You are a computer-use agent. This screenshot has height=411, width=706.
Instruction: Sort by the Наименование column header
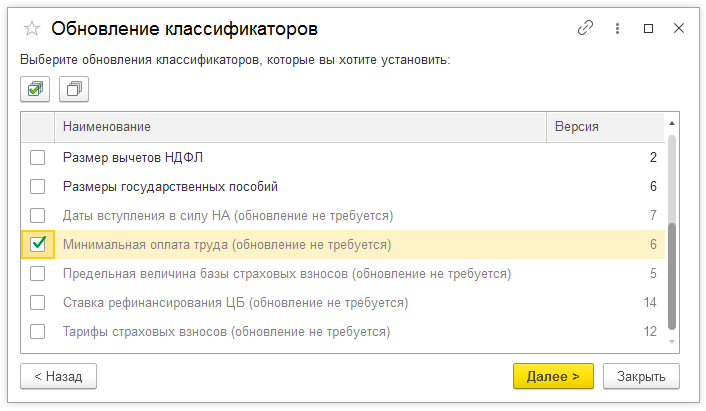click(300, 127)
